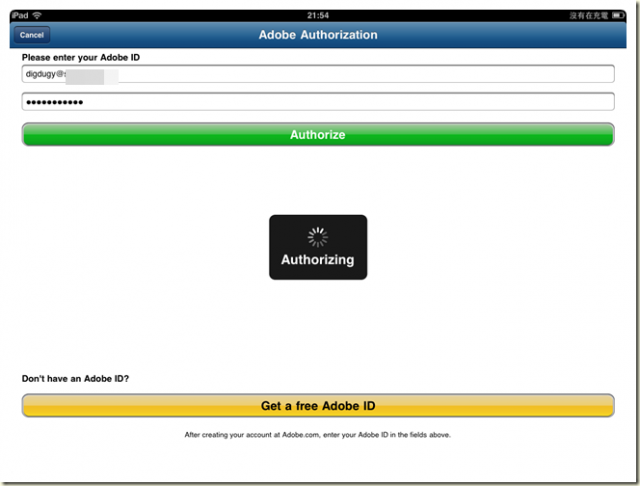Click the 21:54 clock text
Screen dimensions: 640x486
tap(318, 16)
